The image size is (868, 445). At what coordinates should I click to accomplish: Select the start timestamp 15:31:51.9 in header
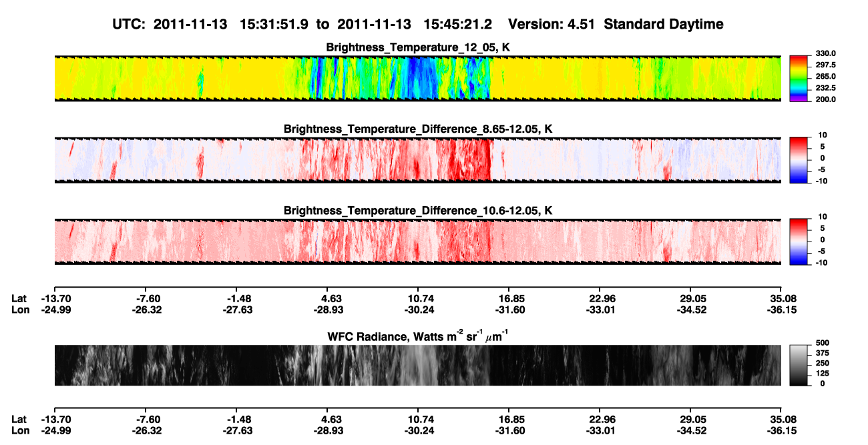(x=276, y=25)
